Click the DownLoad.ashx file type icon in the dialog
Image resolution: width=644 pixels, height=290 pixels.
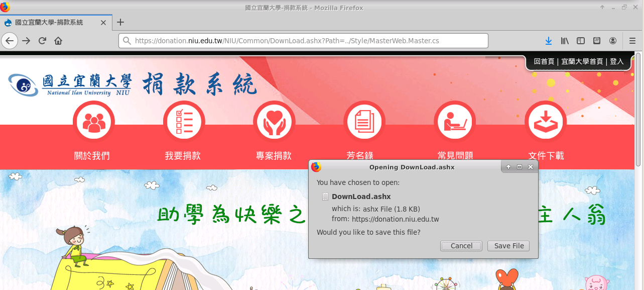pyautogui.click(x=325, y=197)
